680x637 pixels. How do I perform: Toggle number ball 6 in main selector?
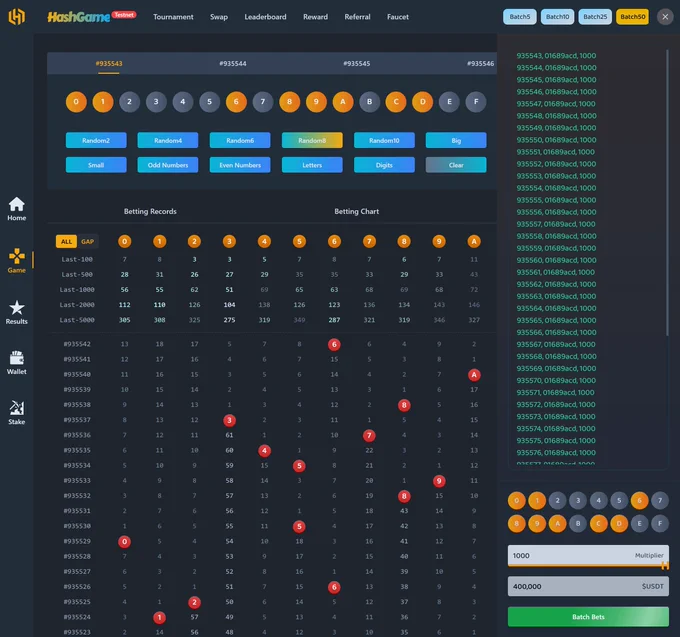(236, 102)
